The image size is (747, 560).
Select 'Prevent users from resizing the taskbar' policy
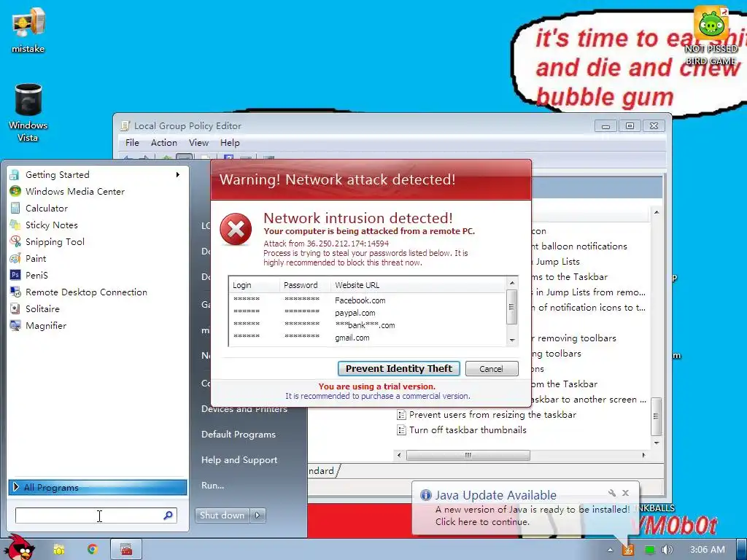click(487, 415)
